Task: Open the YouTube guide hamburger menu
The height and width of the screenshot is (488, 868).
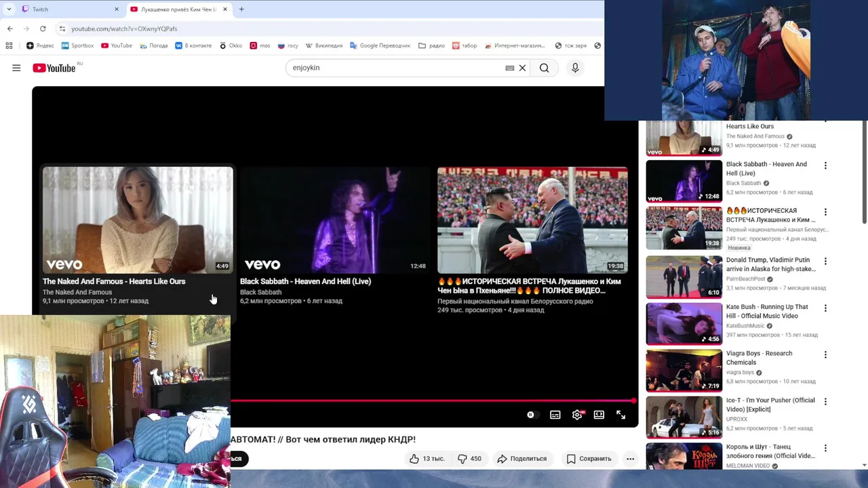Action: (x=16, y=68)
